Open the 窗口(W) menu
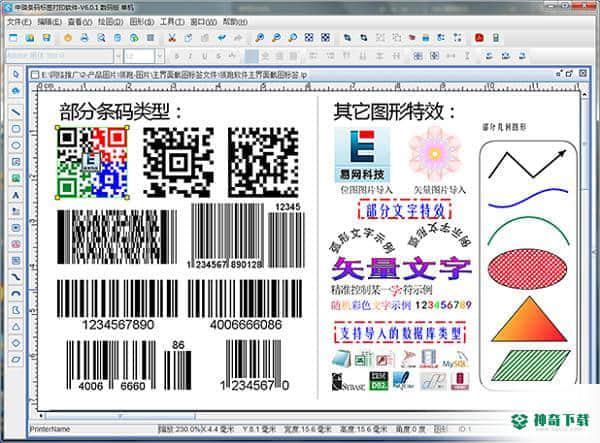600x443 pixels. 204,22
